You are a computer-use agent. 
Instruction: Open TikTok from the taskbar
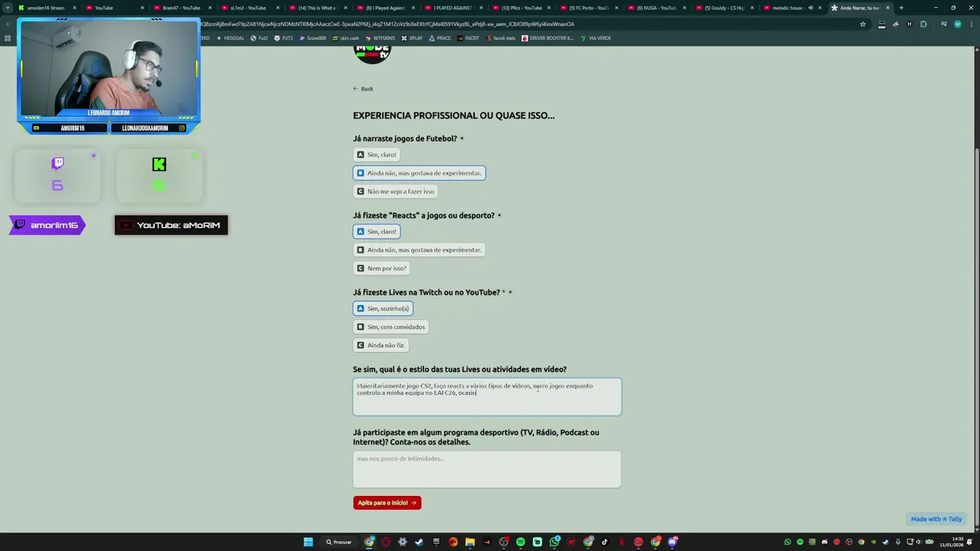point(605,542)
